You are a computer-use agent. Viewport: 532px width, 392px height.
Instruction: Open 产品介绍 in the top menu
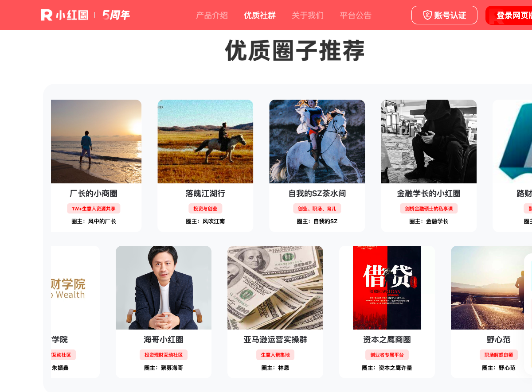212,16
